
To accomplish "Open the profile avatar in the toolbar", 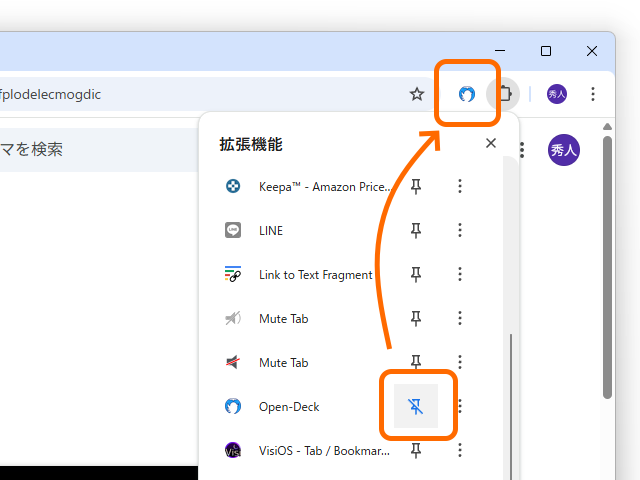I will (557, 94).
